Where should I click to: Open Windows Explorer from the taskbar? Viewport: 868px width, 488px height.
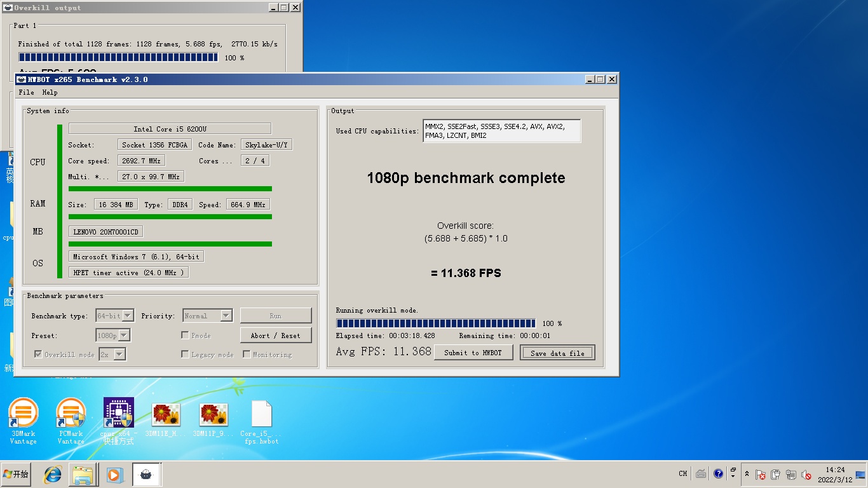pyautogui.click(x=83, y=474)
